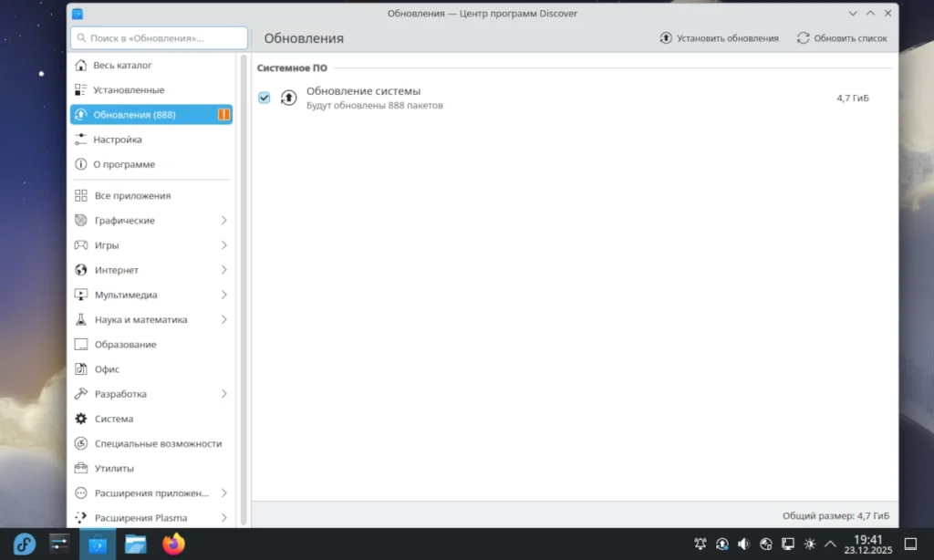Expand the 'Мультимедиа' category
Screen dimensions: 934x560
point(224,295)
